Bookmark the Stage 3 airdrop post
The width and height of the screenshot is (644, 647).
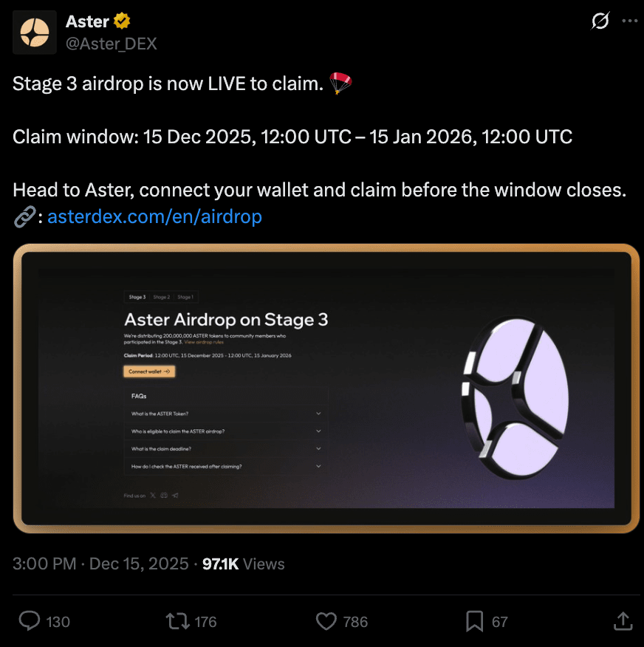(474, 621)
